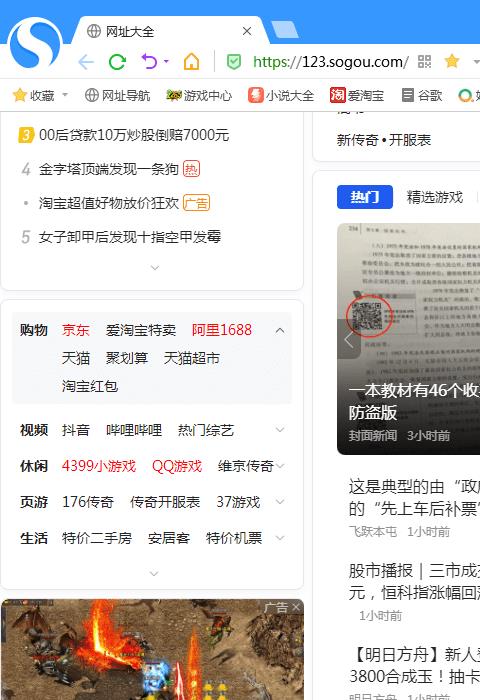
Task: Open 京东 shopping link
Action: [75, 330]
